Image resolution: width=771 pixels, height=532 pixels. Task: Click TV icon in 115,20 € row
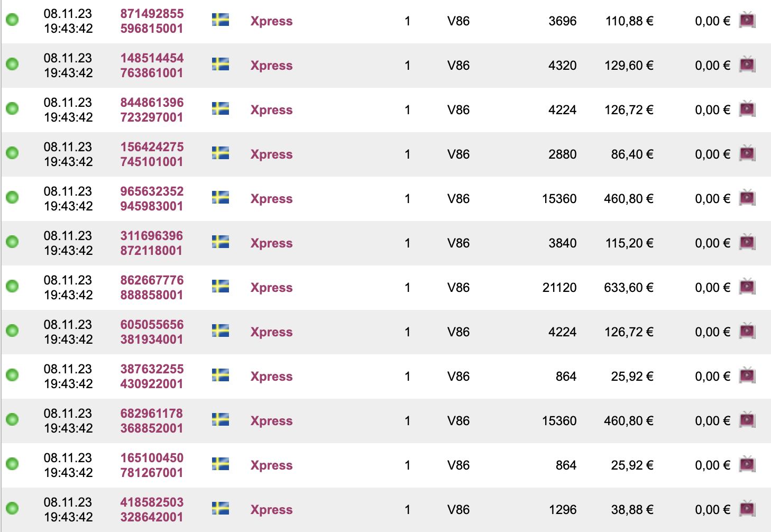[x=747, y=243]
